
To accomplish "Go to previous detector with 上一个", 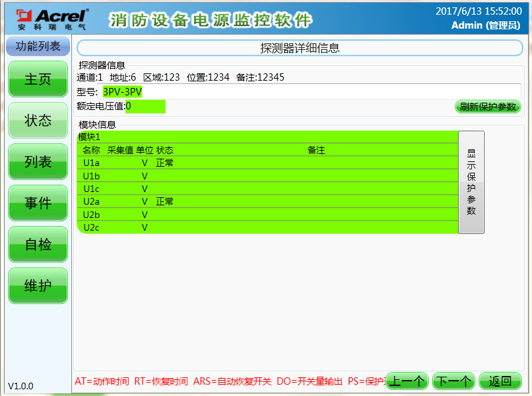I will click(x=407, y=381).
